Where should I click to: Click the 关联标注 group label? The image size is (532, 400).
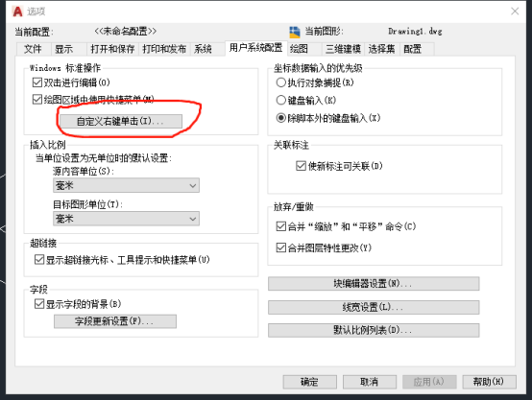[x=291, y=146]
